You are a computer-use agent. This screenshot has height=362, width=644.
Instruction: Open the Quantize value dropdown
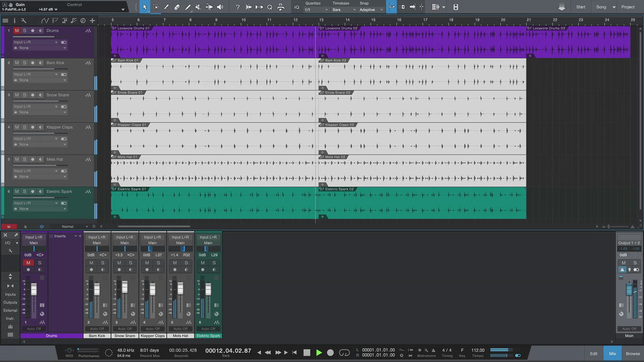[x=313, y=10]
